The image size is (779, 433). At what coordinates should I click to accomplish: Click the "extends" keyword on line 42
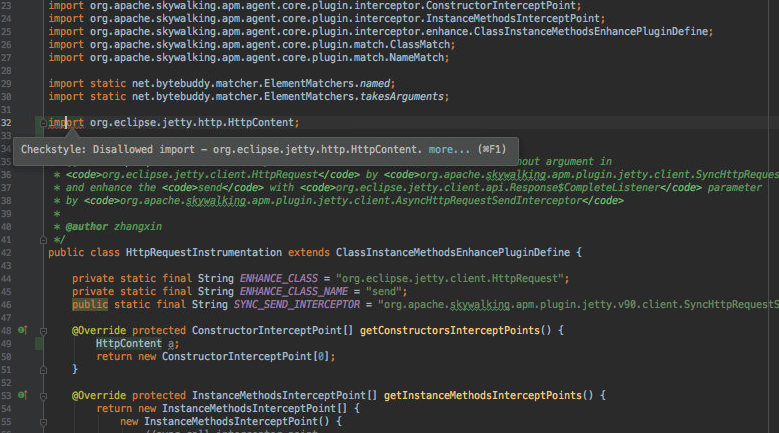click(x=309, y=252)
